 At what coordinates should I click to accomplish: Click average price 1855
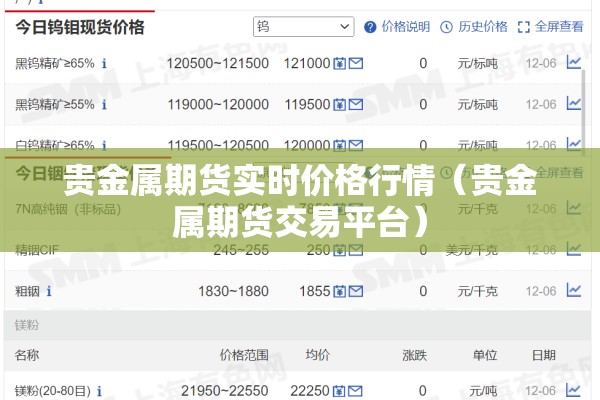click(315, 291)
